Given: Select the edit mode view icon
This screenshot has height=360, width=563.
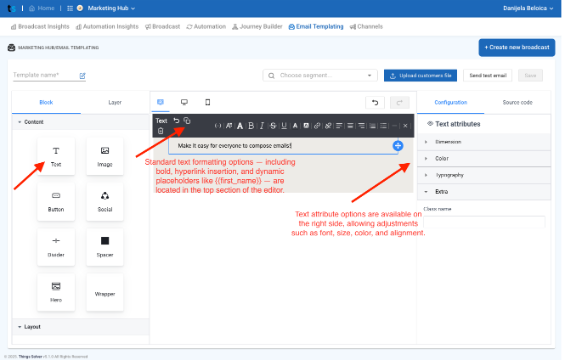Looking at the screenshot, I should (x=160, y=102).
